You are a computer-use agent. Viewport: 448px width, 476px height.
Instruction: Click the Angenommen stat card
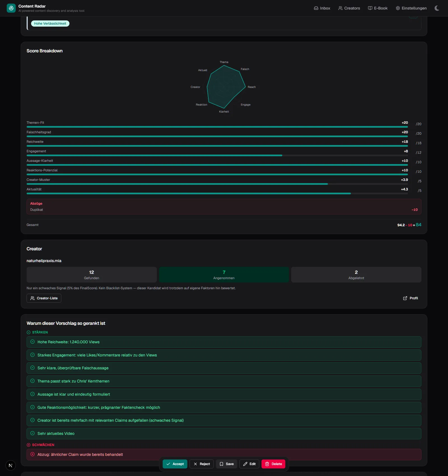(x=224, y=275)
